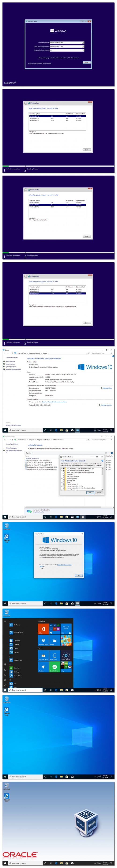Select Security Update for Microsoft Windows (KB4515530)
Viewport: 117px width, 868px height.
(41, 467)
